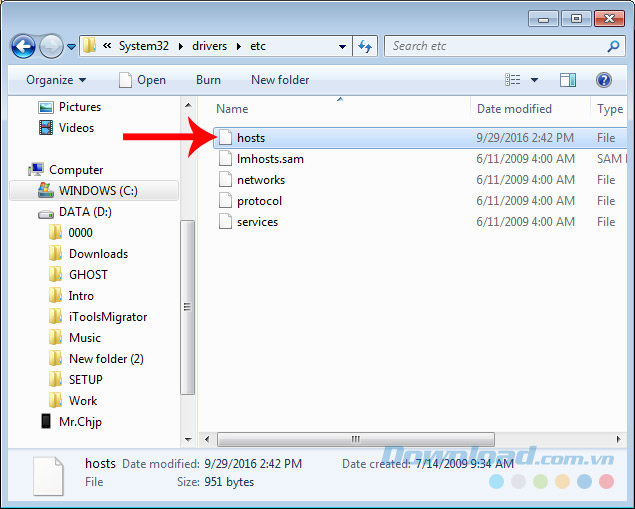
Task: Open the view options dropdown arrow
Action: coord(534,80)
